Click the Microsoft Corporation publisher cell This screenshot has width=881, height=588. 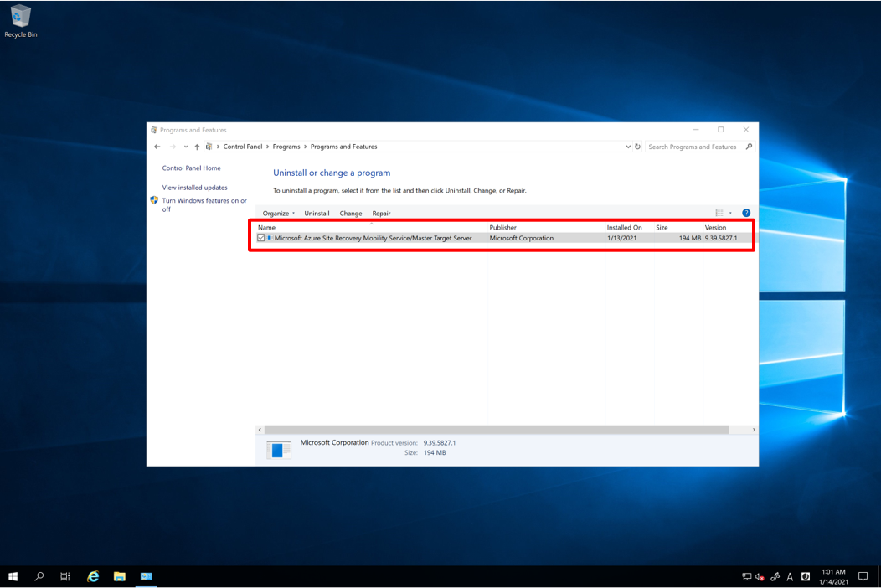click(522, 239)
